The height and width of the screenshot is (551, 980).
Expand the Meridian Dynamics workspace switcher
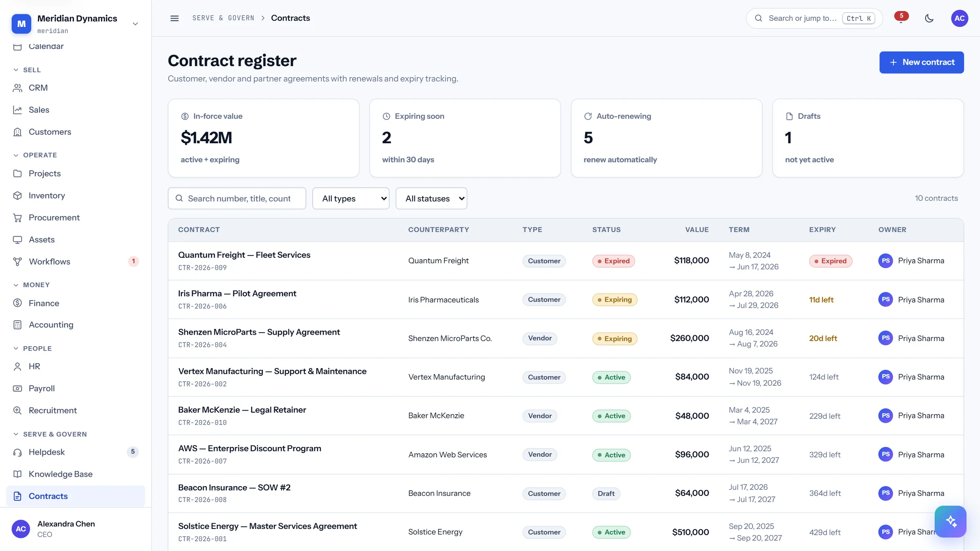coord(135,24)
